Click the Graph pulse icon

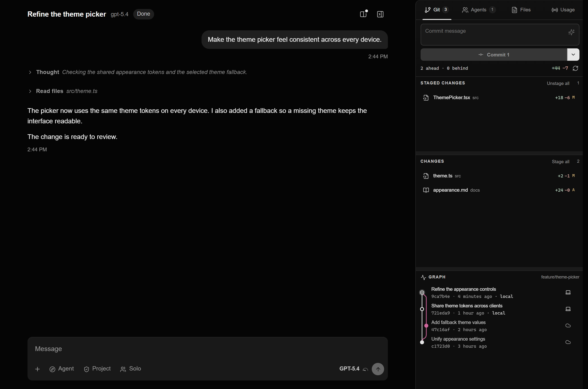(x=423, y=277)
